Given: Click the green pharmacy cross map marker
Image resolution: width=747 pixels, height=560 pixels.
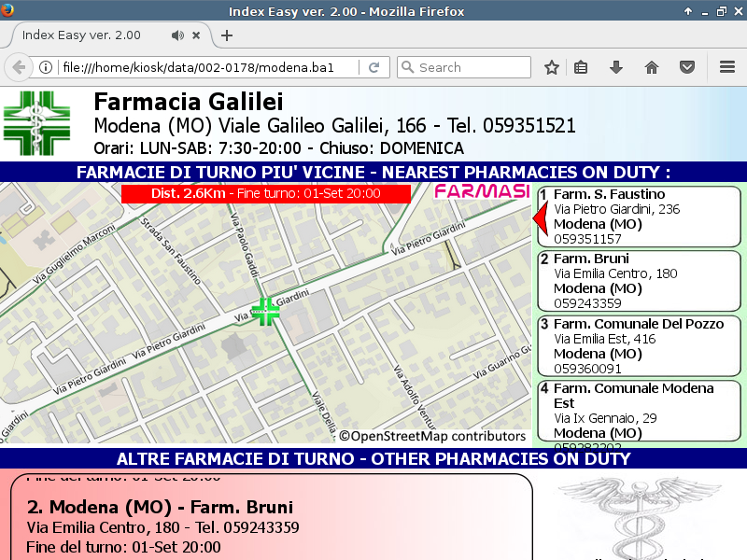Looking at the screenshot, I should point(265,312).
